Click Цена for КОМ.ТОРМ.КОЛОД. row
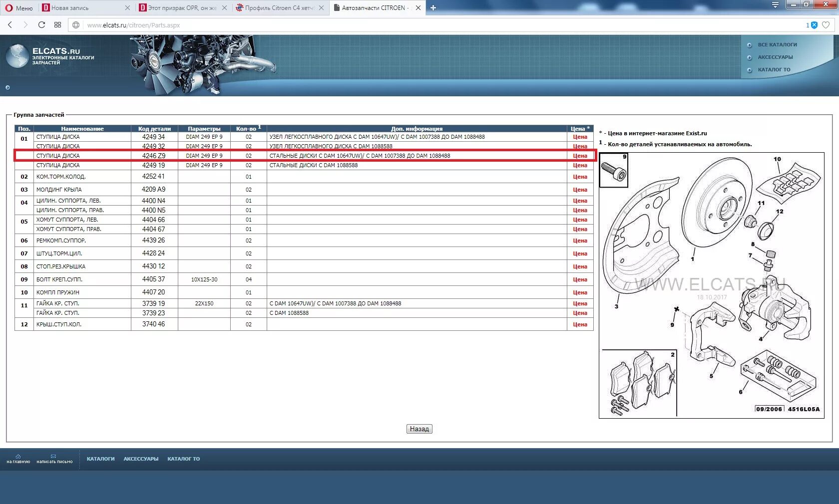The width and height of the screenshot is (839, 504). point(580,177)
